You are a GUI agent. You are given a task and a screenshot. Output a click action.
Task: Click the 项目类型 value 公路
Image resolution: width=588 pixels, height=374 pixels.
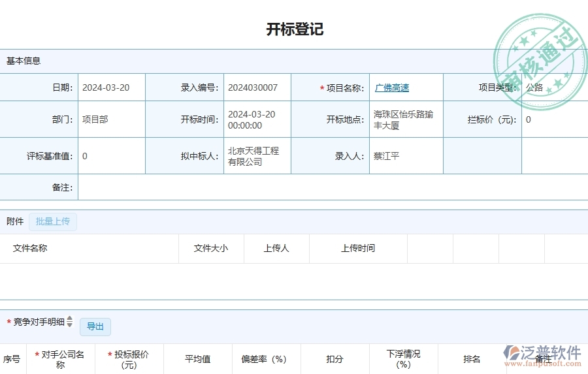(x=534, y=87)
